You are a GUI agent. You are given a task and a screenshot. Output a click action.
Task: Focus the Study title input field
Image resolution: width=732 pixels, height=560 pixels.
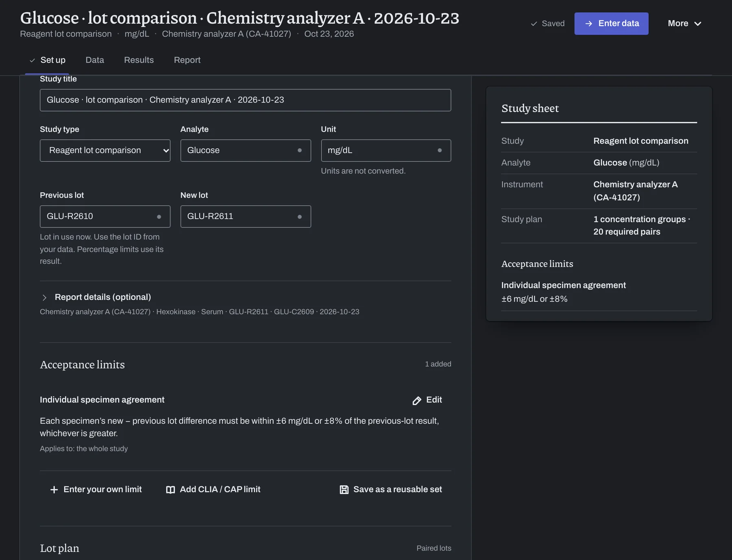click(245, 100)
